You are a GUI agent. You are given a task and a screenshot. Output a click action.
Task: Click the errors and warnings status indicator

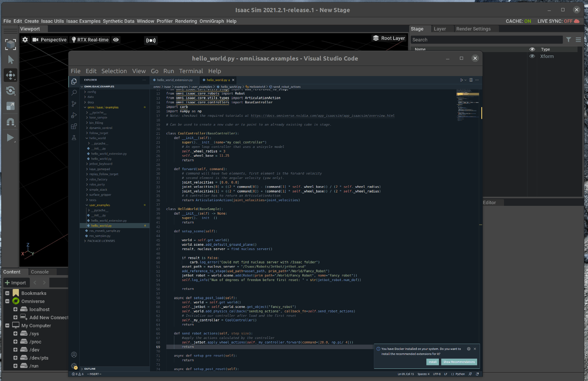coord(78,374)
